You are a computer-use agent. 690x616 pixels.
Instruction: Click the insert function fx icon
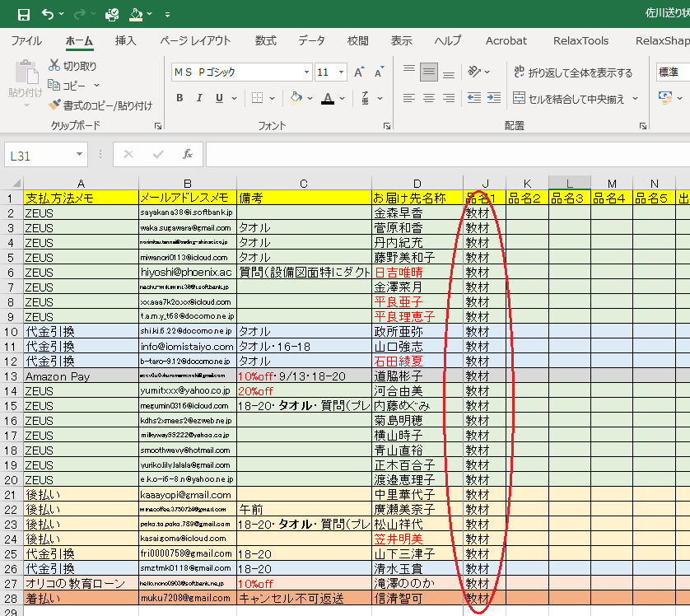(187, 154)
